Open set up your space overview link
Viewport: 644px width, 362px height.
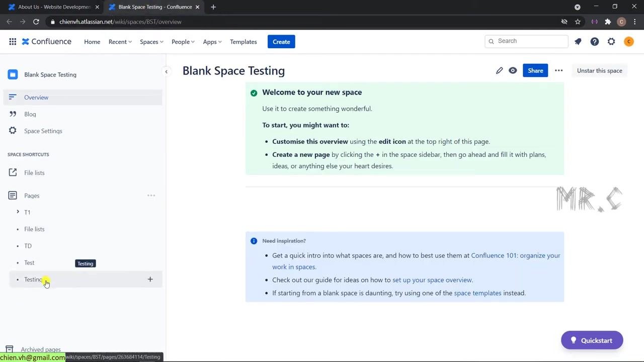(x=432, y=280)
